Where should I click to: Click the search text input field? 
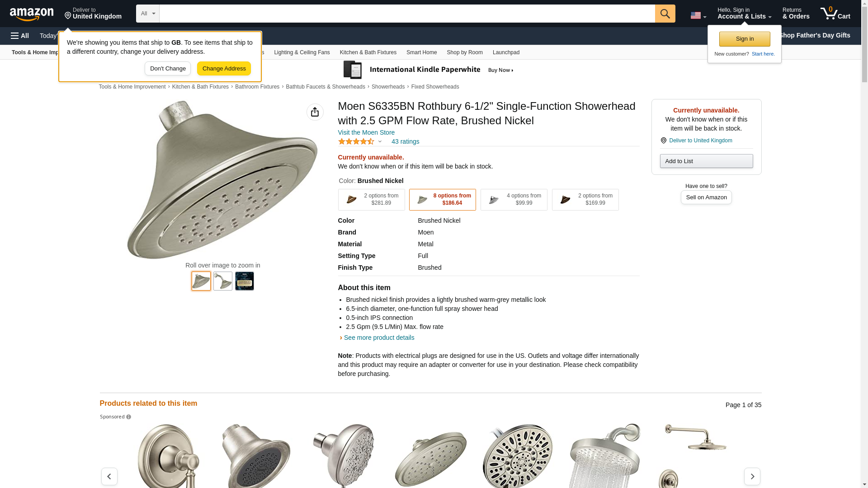(407, 14)
